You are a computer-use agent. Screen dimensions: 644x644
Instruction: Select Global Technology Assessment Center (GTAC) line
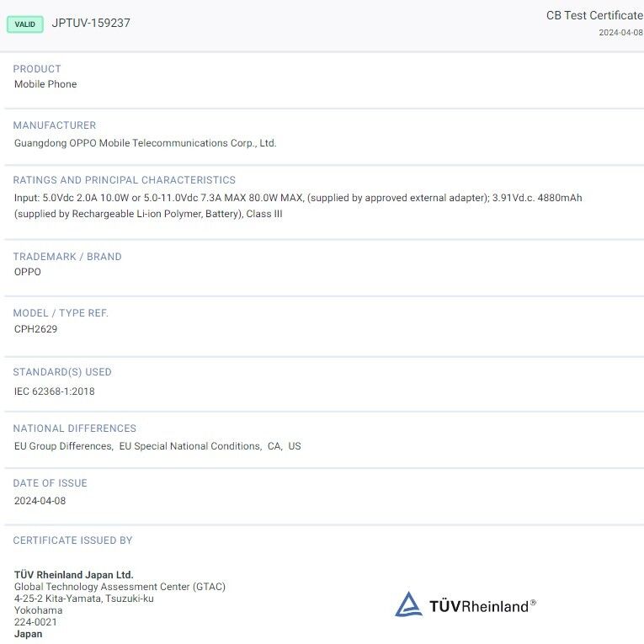click(120, 587)
